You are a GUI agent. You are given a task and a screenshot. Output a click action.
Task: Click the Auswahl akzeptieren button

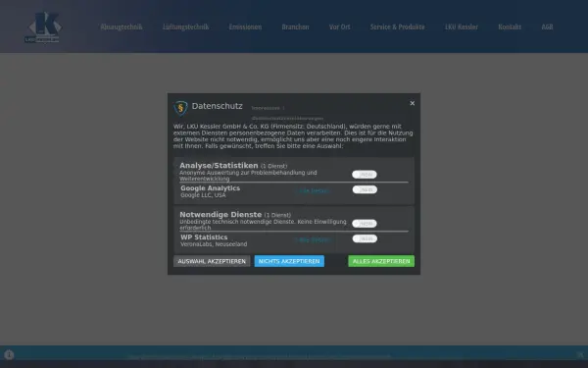coord(212,261)
